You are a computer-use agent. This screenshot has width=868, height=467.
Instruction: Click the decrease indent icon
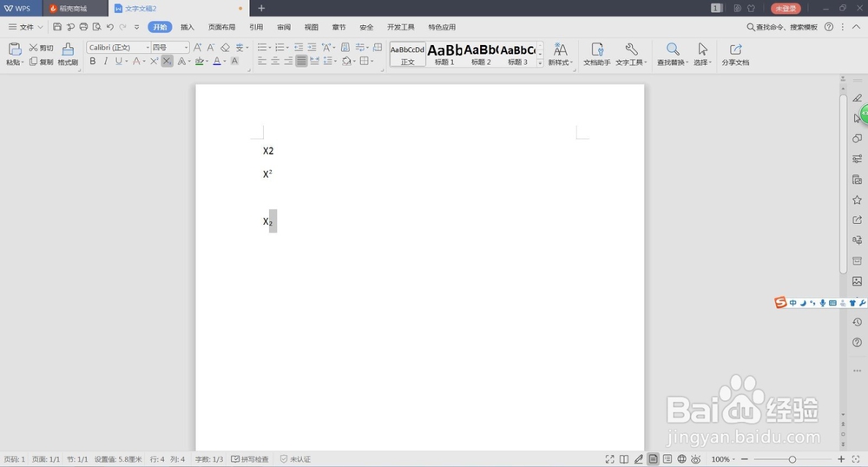click(x=299, y=48)
